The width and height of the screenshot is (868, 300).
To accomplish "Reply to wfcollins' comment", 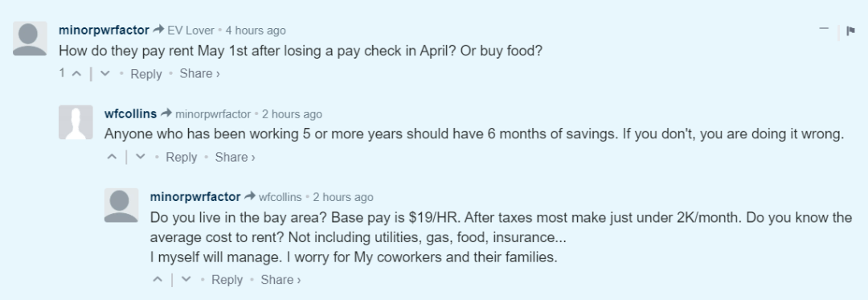I will point(182,157).
